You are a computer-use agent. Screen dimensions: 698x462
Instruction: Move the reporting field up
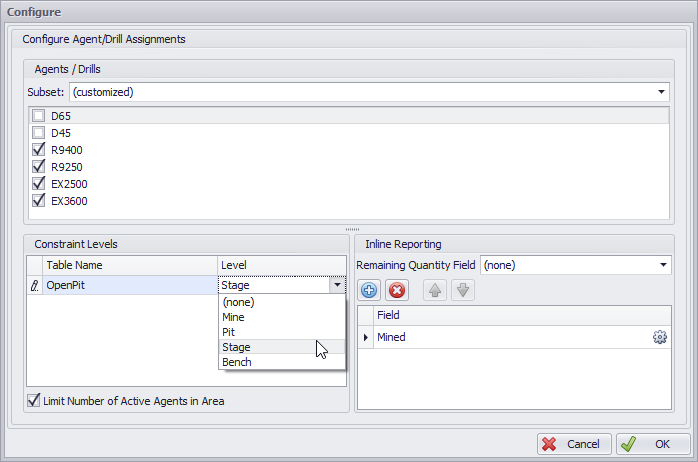(434, 291)
